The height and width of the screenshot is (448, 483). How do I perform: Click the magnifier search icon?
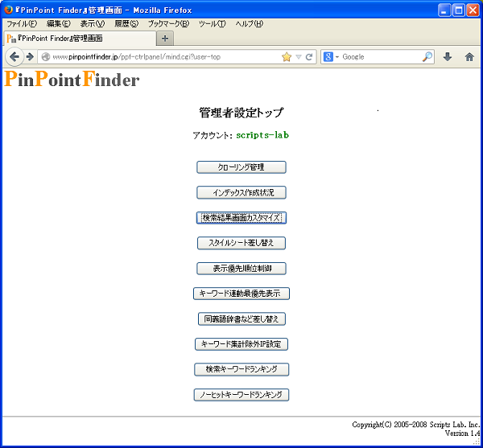(427, 56)
